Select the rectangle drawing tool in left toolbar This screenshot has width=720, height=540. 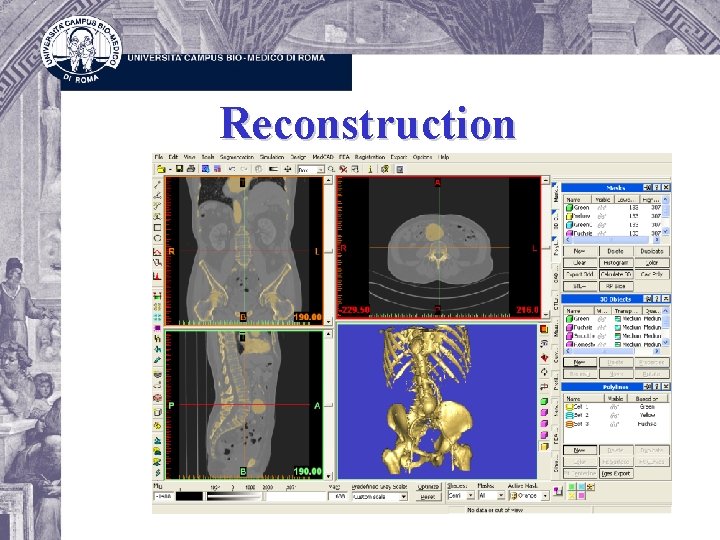click(x=158, y=228)
